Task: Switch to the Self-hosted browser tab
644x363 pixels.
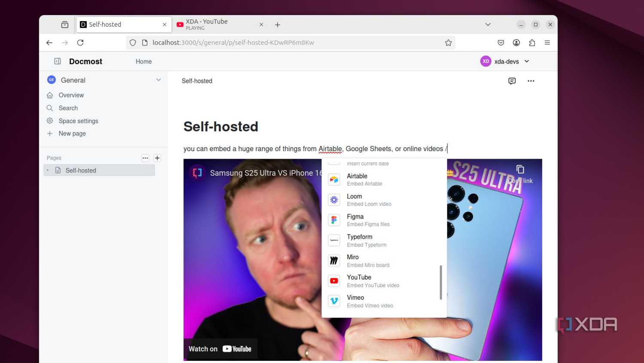Action: pos(124,25)
